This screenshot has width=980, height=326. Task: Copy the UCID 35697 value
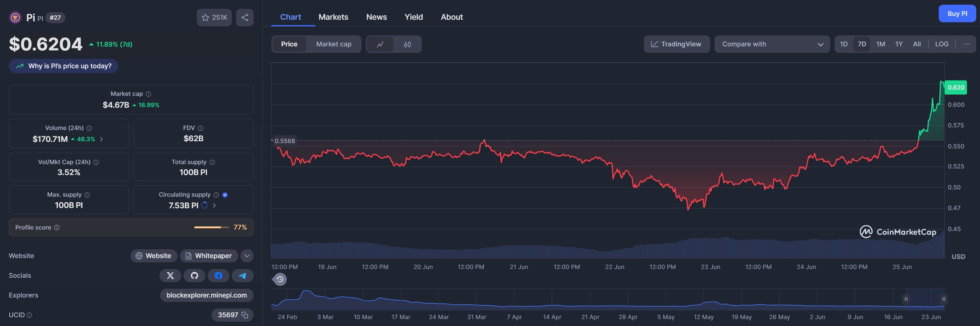(x=245, y=315)
